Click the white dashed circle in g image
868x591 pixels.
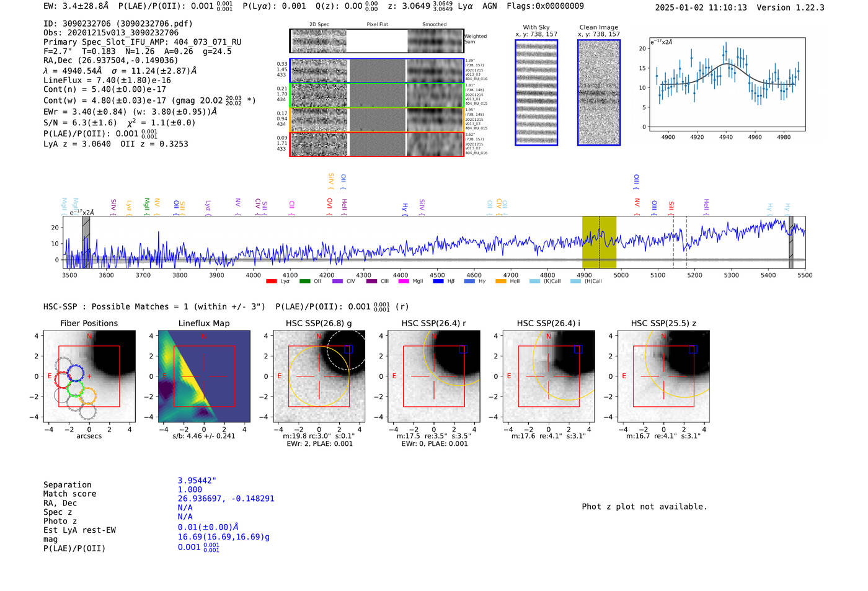pos(347,350)
